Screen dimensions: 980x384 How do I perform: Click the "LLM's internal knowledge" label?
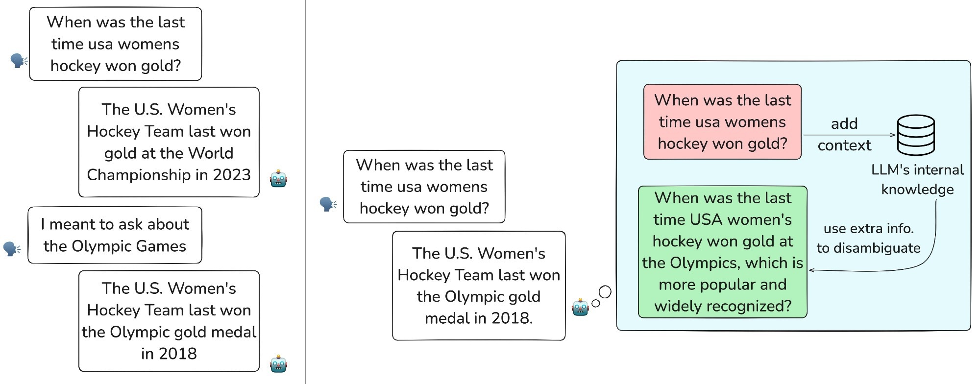point(917,179)
